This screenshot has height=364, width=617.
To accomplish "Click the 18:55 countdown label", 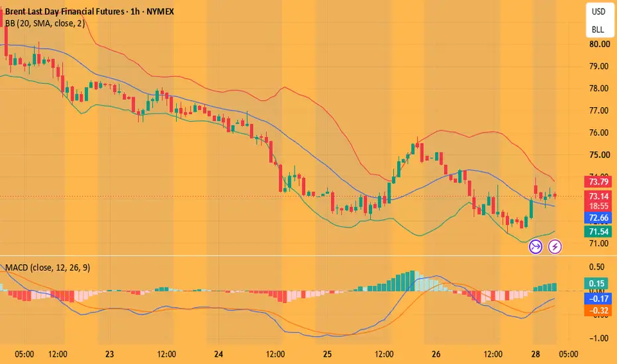I will pyautogui.click(x=598, y=206).
